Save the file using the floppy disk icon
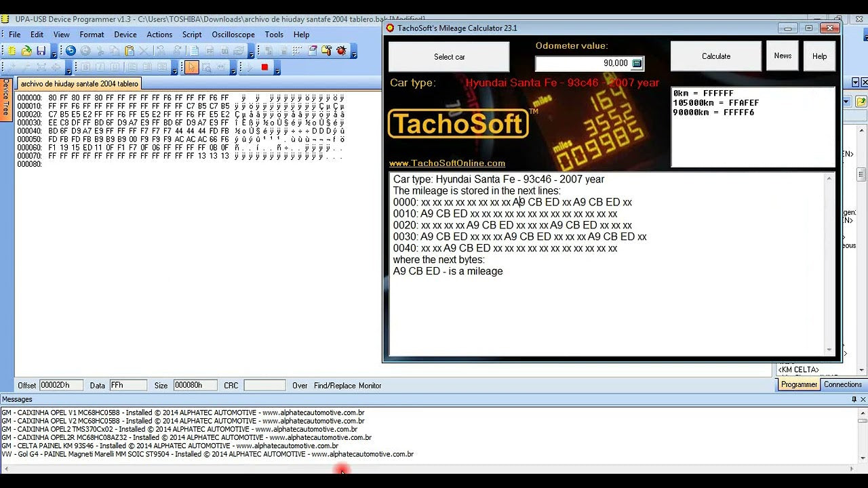This screenshot has width=868, height=488. point(41,51)
